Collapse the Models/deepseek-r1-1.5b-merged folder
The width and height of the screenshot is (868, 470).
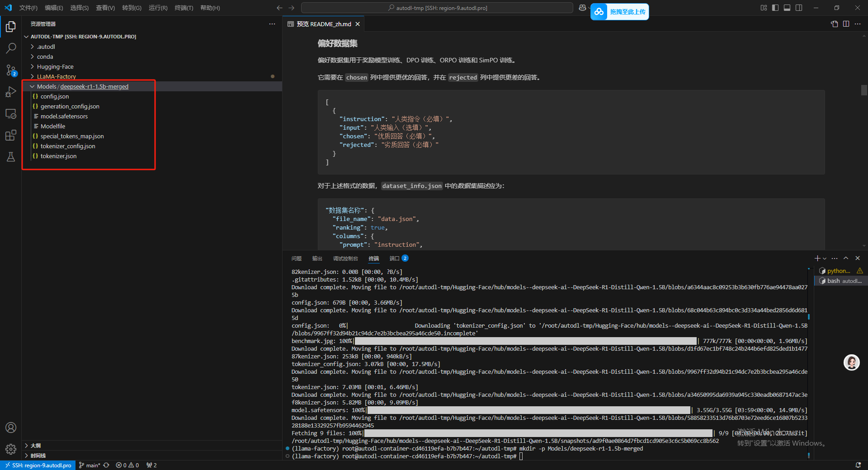coord(152,86)
